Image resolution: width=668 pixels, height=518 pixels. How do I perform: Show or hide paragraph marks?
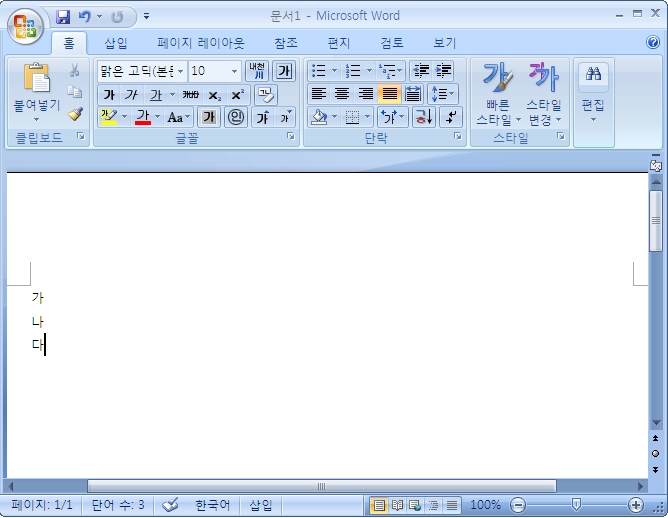click(x=451, y=117)
